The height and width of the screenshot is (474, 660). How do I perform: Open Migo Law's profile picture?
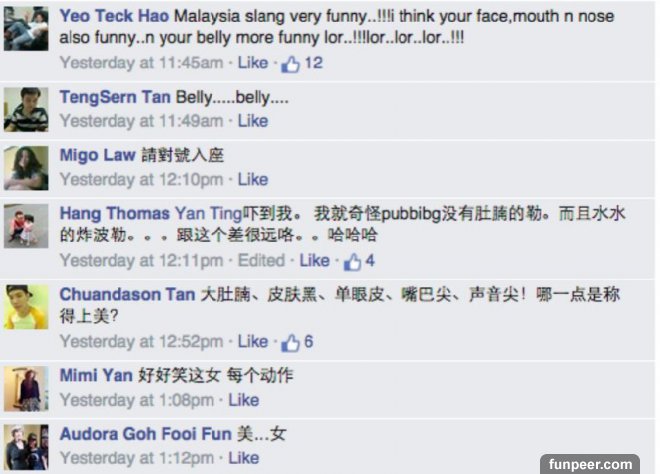click(x=26, y=168)
